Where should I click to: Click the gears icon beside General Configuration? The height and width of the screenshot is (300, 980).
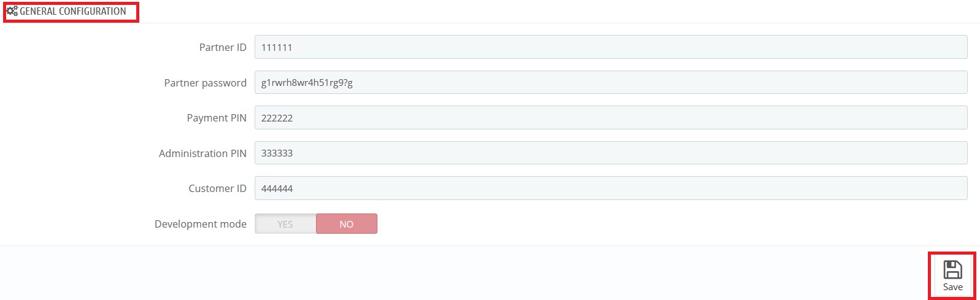(x=12, y=11)
